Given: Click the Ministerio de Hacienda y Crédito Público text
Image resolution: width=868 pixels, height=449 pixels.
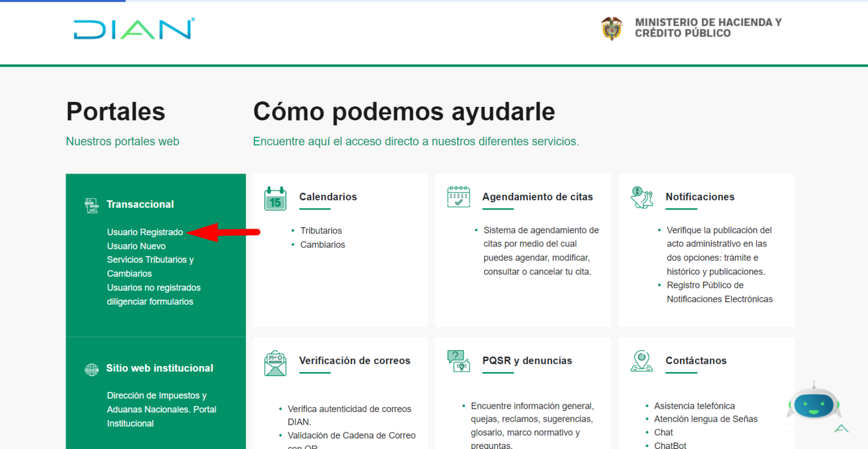Looking at the screenshot, I should [x=708, y=28].
